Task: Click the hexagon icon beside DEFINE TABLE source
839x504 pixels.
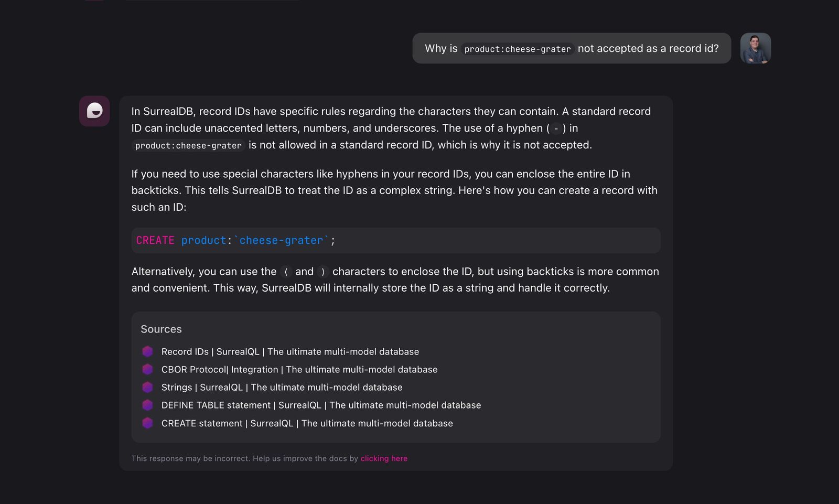Action: [x=147, y=405]
